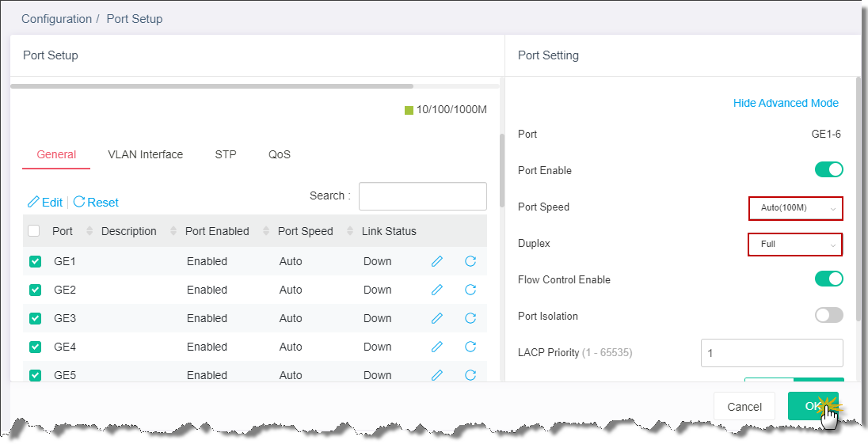The width and height of the screenshot is (868, 444).
Task: Open the QoS tab
Action: (280, 154)
